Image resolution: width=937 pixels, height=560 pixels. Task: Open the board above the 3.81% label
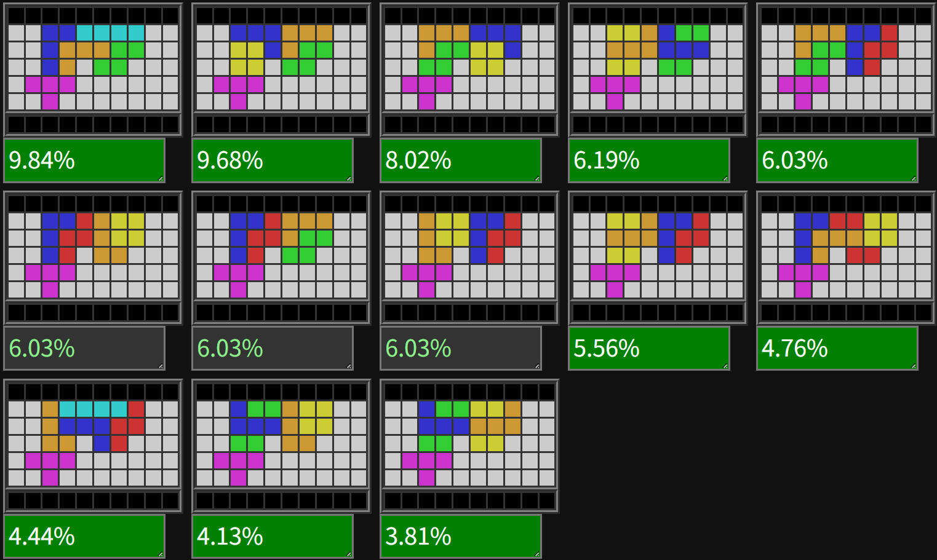469,445
